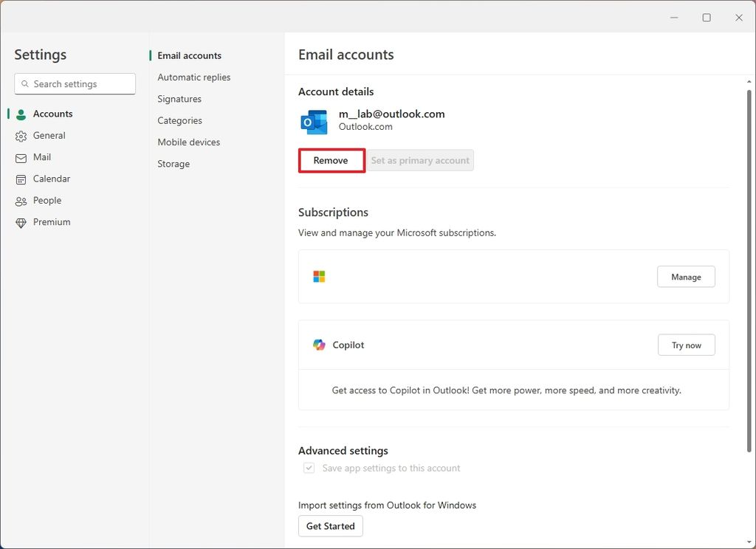The height and width of the screenshot is (549, 756).
Task: Manage your Microsoft subscriptions
Action: [x=686, y=276]
